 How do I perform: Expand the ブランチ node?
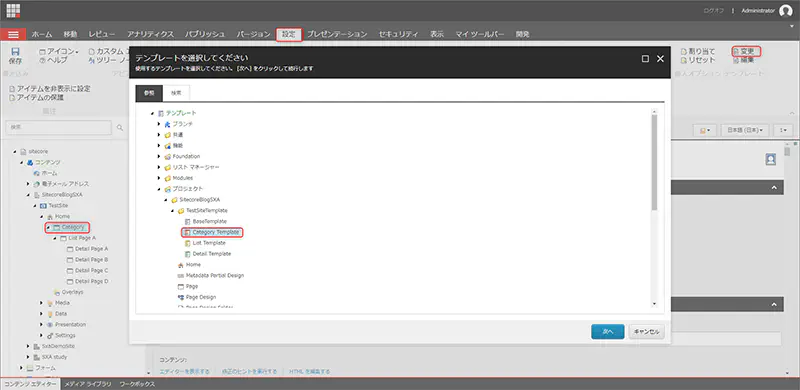coord(159,124)
